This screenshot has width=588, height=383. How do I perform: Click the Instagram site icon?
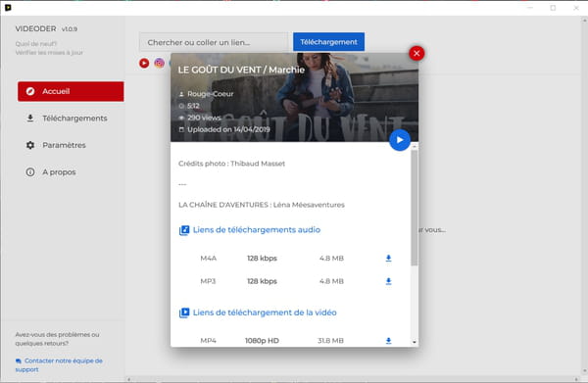click(160, 63)
